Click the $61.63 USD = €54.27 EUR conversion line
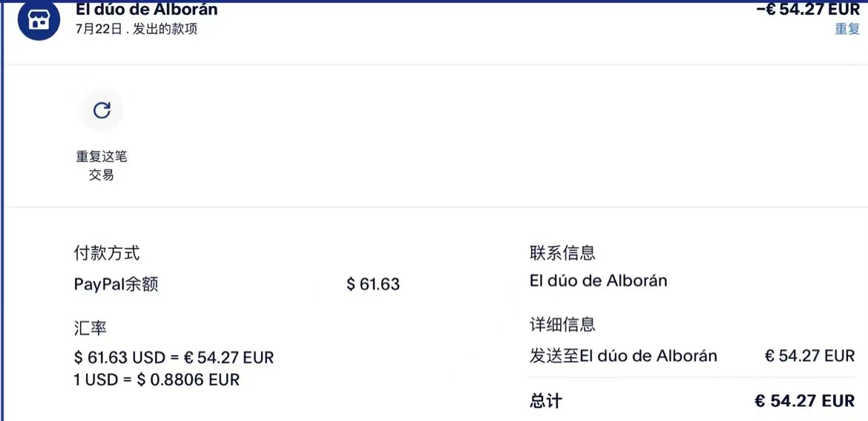The image size is (868, 421). (x=174, y=358)
